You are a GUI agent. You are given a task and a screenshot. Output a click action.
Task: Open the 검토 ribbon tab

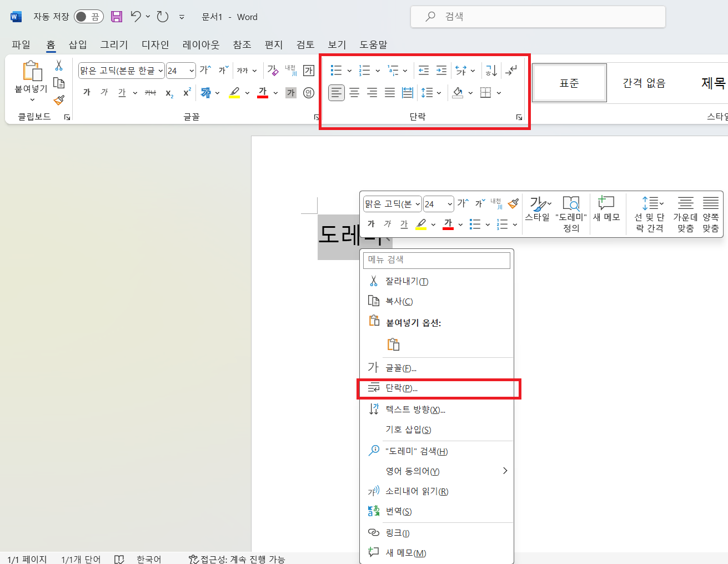point(305,44)
